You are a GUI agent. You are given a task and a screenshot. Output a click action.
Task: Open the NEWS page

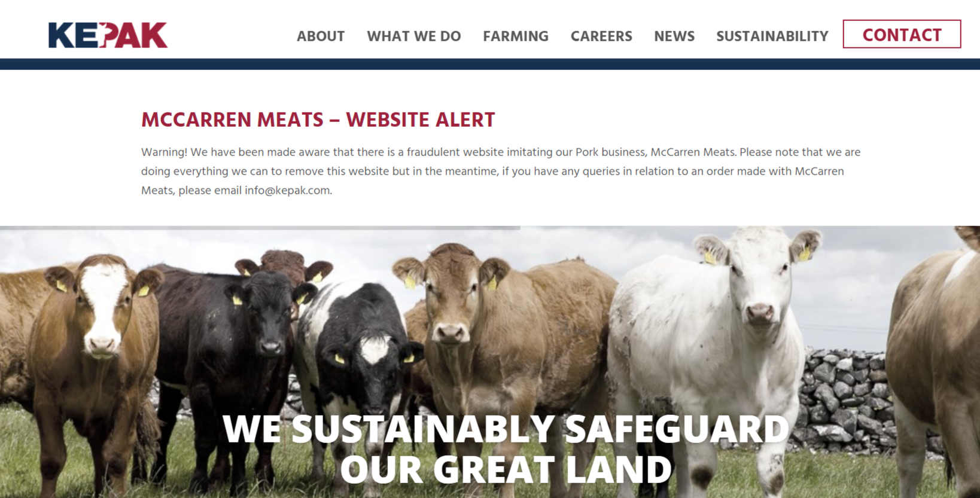[674, 36]
